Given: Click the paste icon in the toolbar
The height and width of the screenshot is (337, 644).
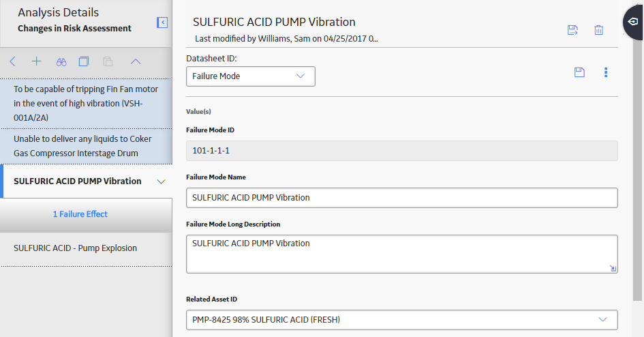Looking at the screenshot, I should (108, 61).
